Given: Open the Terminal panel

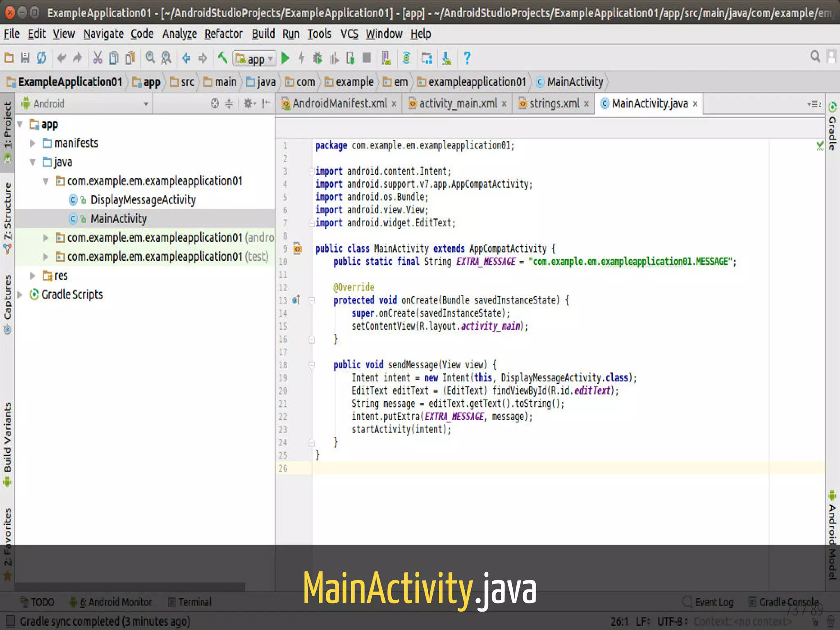Looking at the screenshot, I should pos(190,602).
